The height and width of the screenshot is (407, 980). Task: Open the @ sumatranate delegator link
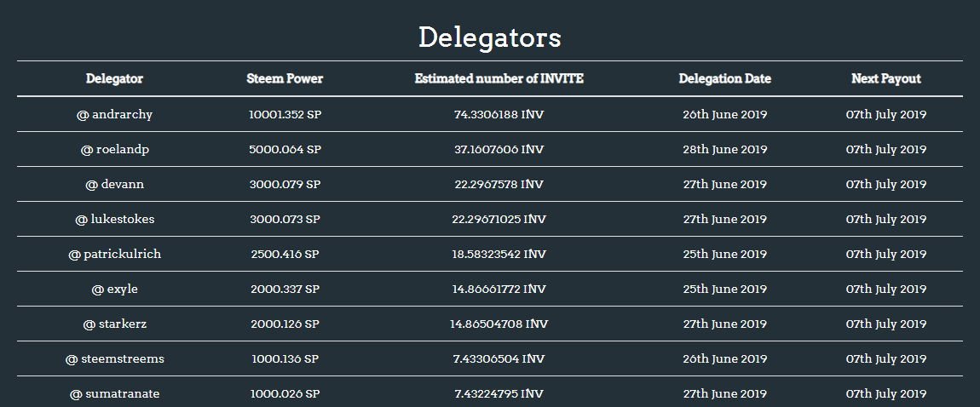[x=114, y=394]
